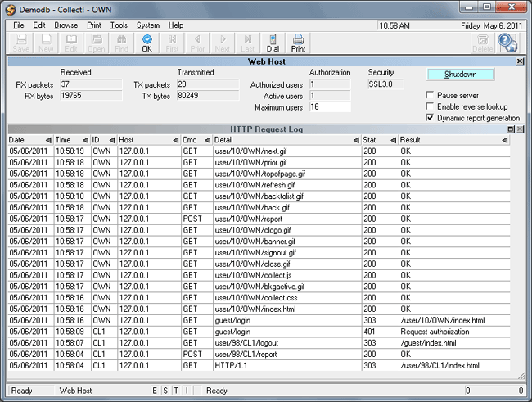Maximize the HTTP Request Log panel
Screen dimensions: 532x402
click(511, 129)
